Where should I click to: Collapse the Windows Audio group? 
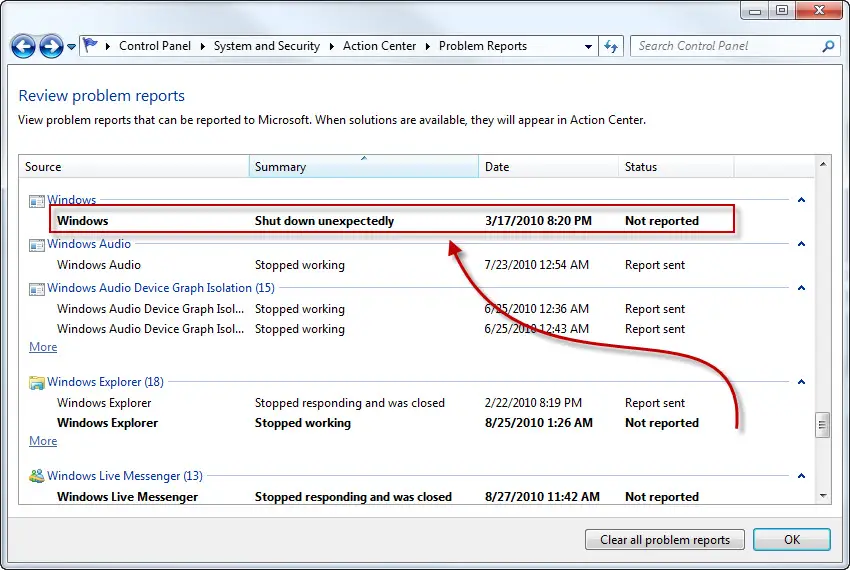[x=801, y=244]
